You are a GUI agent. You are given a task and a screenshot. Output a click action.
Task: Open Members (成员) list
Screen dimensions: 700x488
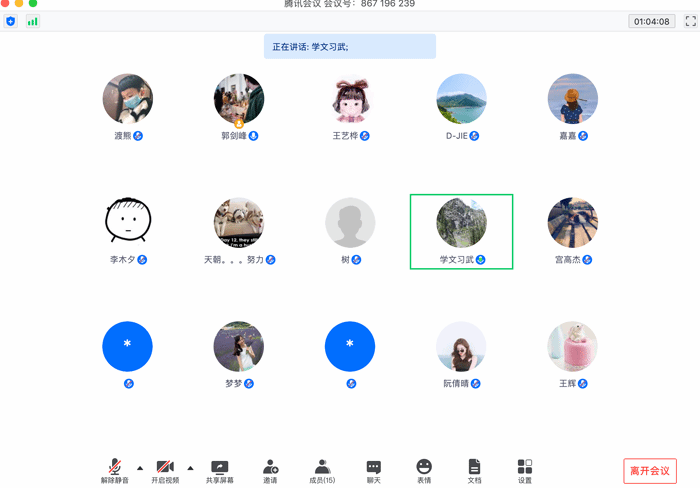pyautogui.click(x=322, y=471)
